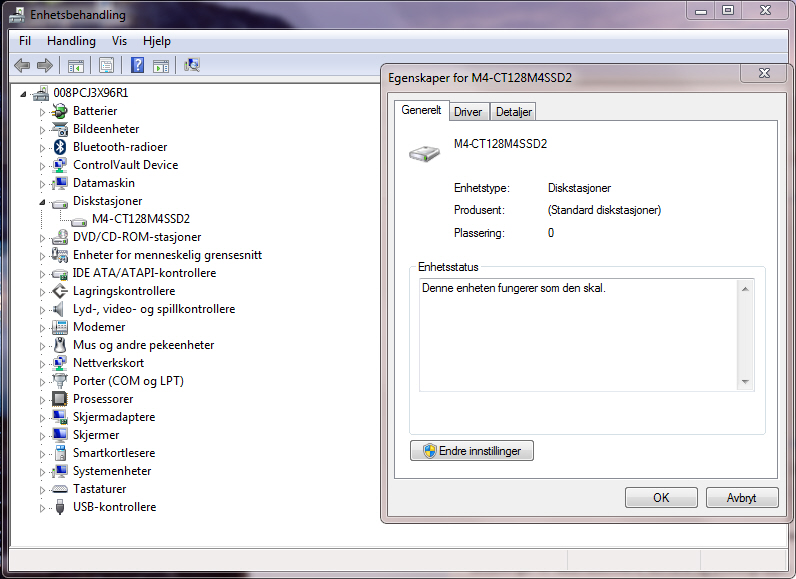Open the Fil menu
796x579 pixels.
[25, 41]
